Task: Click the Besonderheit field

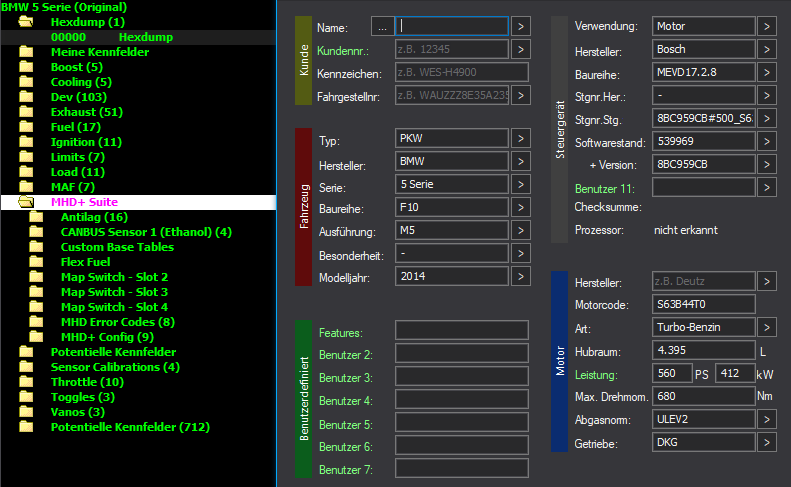Action: click(451, 253)
